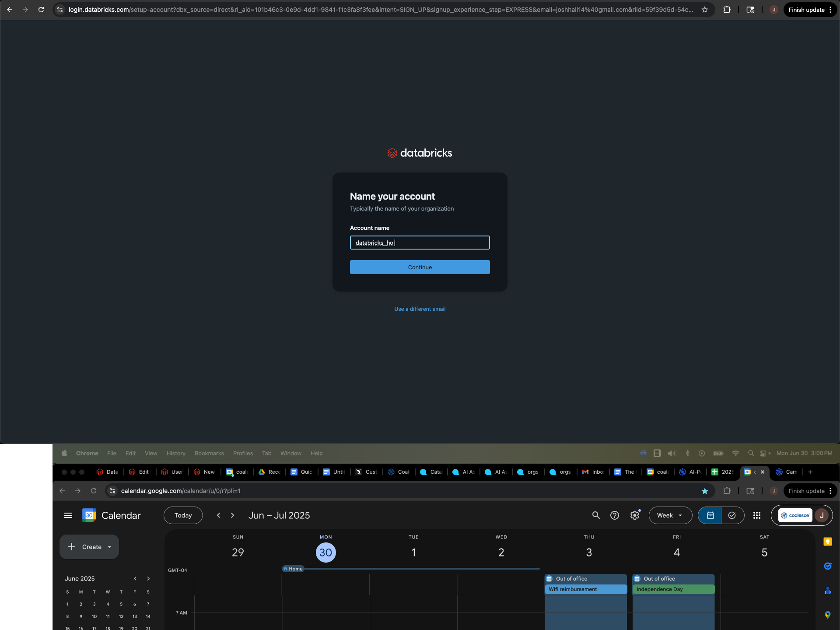Switch to Tasks view toggle
The image size is (840, 630).
(x=732, y=515)
